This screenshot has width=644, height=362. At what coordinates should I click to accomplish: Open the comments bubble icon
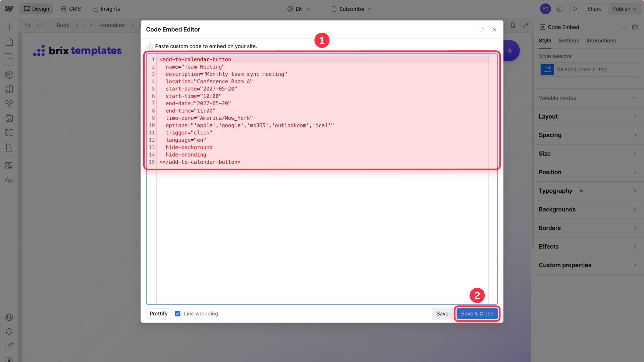[560, 9]
